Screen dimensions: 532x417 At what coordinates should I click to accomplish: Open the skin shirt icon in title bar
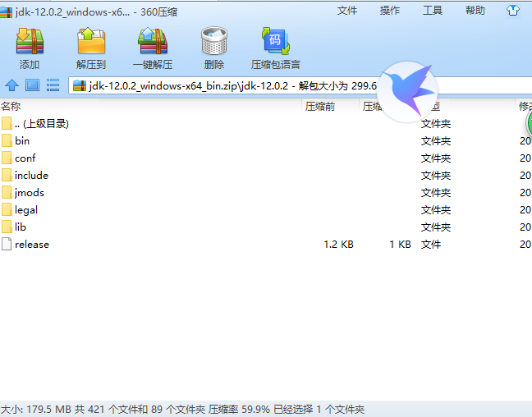click(512, 11)
